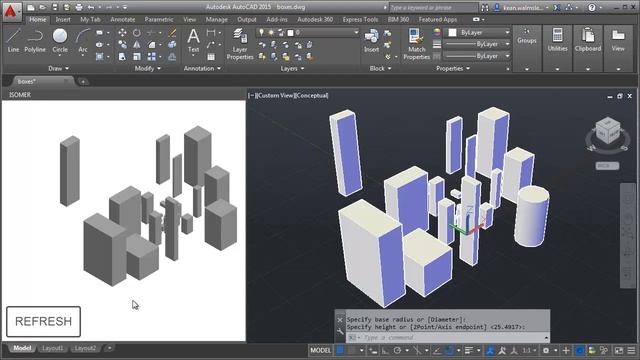Switch to the Boxes drawing file tab
This screenshot has height=360, width=640.
pos(27,82)
